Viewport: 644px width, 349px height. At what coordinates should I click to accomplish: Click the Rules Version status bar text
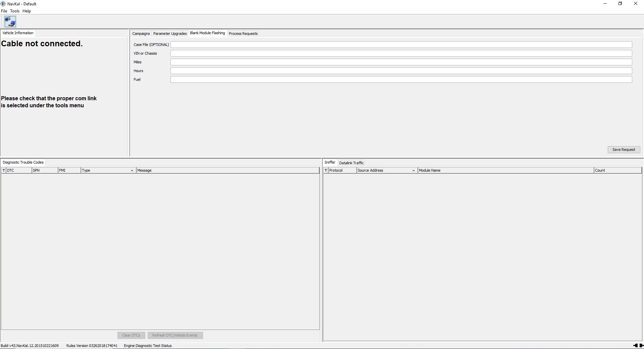[x=92, y=346]
